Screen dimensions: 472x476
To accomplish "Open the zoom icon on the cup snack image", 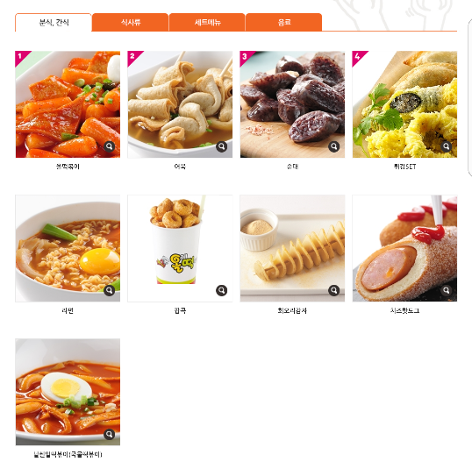I will pos(222,290).
